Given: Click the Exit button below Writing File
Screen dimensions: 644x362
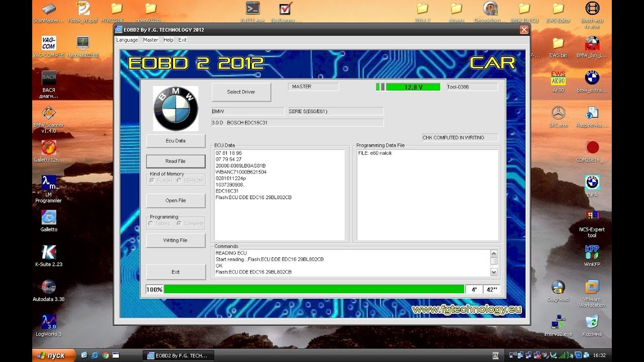Looking at the screenshot, I should tap(176, 272).
